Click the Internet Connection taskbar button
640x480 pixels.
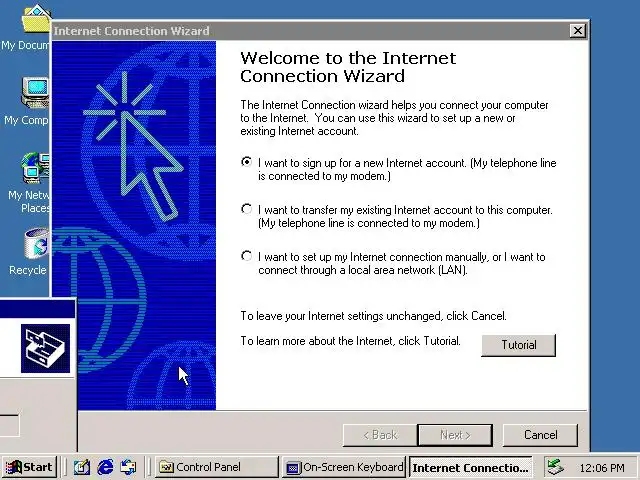point(470,467)
